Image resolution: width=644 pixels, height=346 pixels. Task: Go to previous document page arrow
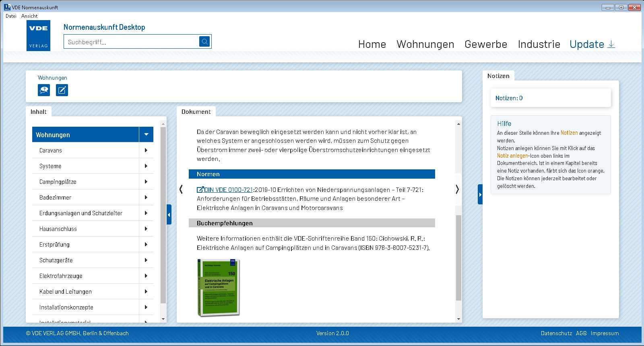pyautogui.click(x=181, y=189)
